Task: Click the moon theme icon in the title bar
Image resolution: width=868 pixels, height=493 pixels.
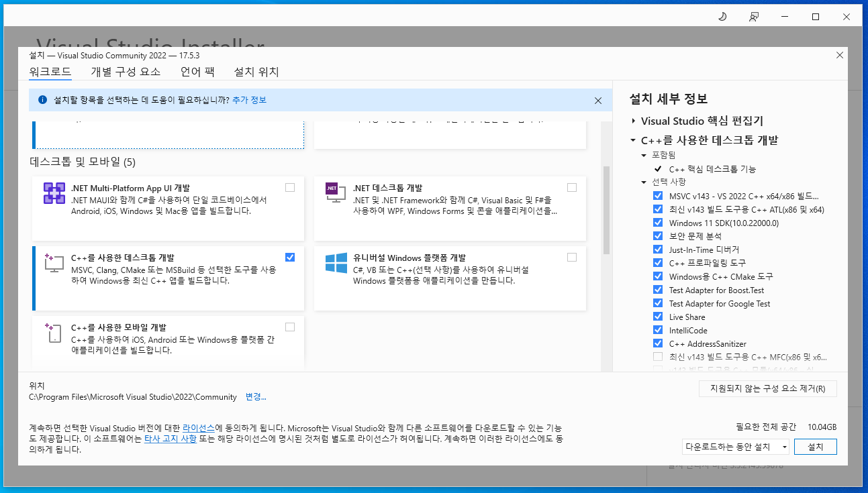Action: click(722, 17)
